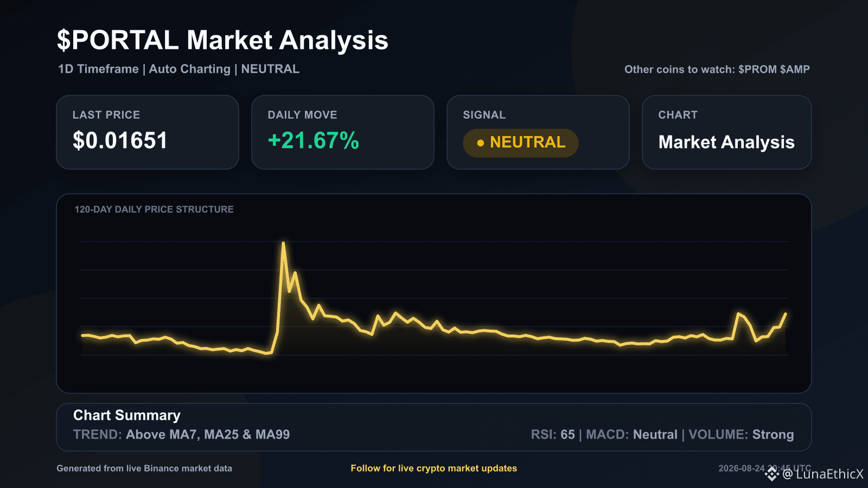
Task: Click the yellow NEUTRAL signal badge
Action: click(x=521, y=143)
